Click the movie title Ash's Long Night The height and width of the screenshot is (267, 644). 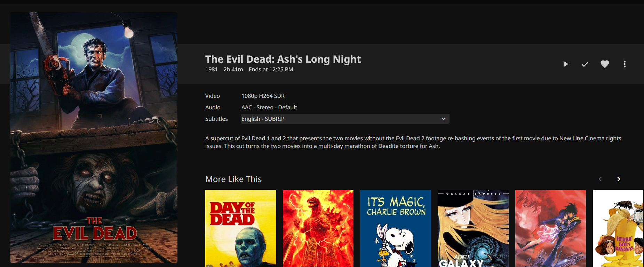(x=283, y=59)
